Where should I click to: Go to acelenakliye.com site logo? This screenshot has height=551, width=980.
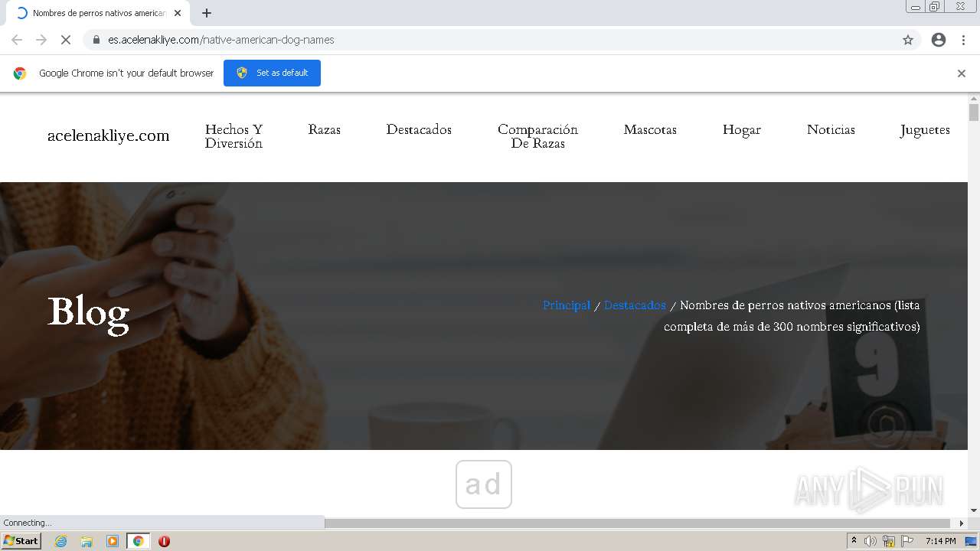coord(109,135)
